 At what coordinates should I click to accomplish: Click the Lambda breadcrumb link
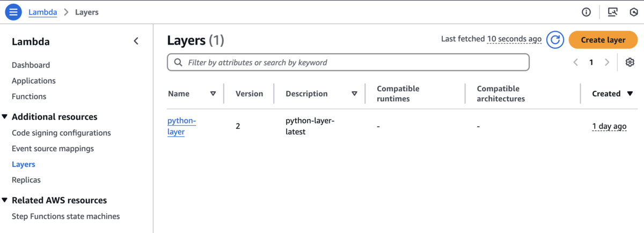click(x=43, y=12)
